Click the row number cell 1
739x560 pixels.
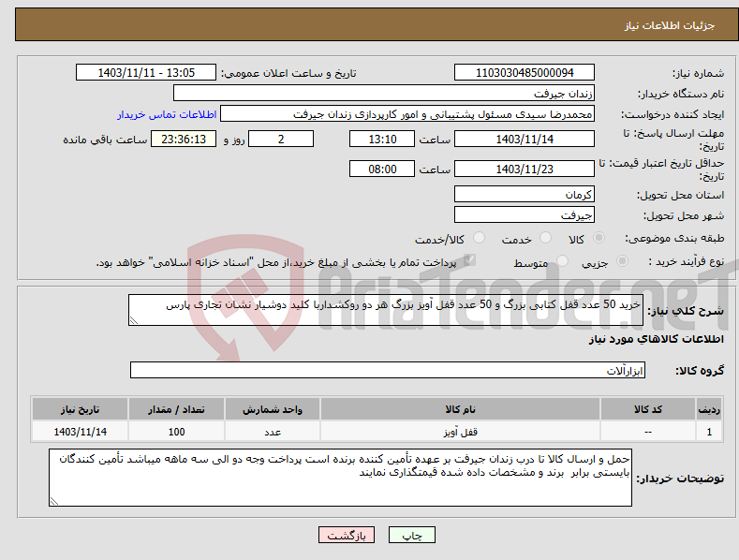tap(709, 432)
